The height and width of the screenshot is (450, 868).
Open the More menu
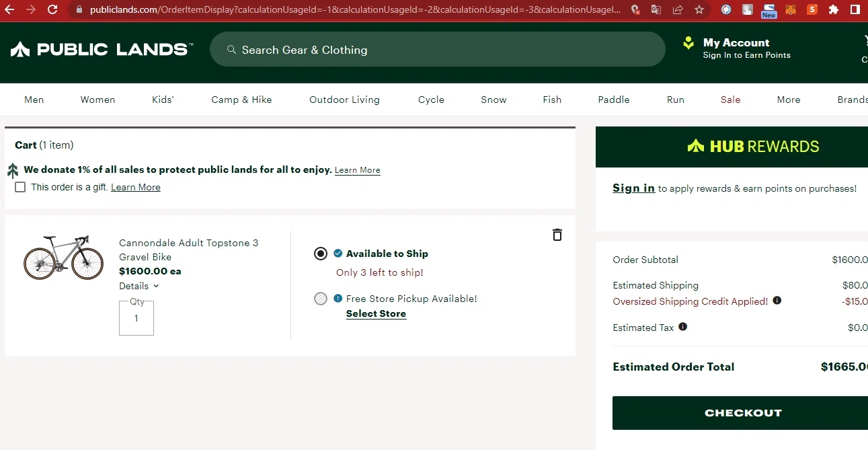[789, 100]
